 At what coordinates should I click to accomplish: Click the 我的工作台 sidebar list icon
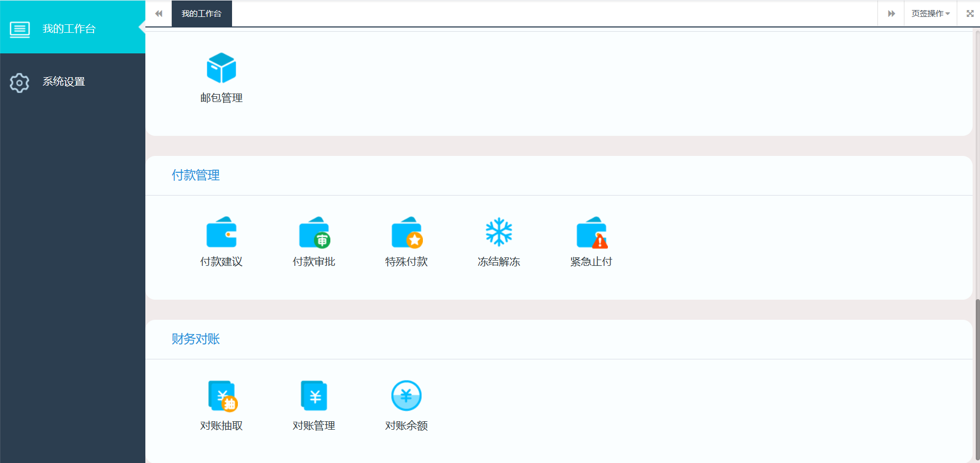tap(20, 29)
